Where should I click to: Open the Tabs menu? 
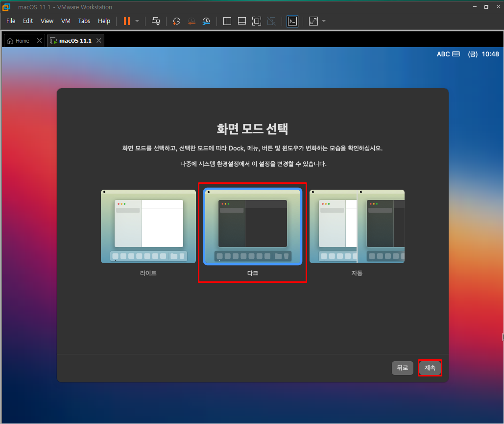coord(84,21)
